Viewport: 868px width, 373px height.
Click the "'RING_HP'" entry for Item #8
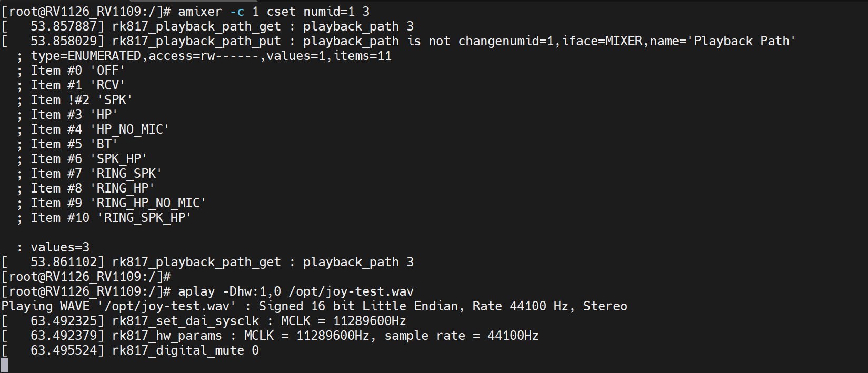122,188
